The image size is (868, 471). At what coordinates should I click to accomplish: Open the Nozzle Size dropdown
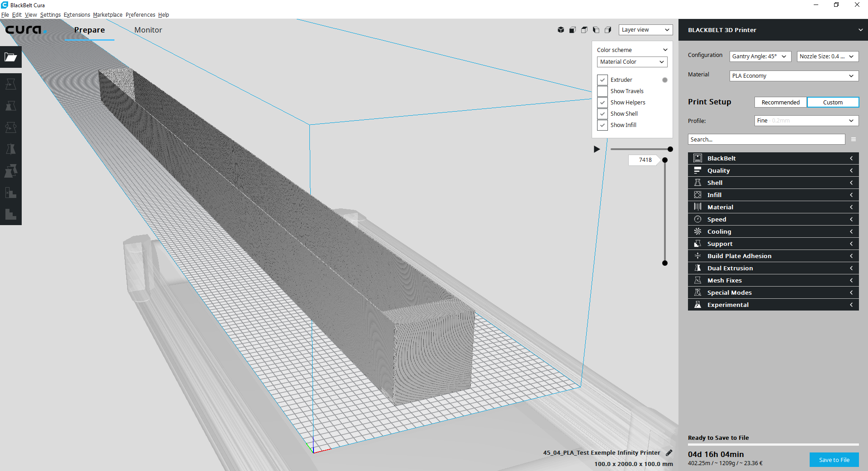(827, 57)
